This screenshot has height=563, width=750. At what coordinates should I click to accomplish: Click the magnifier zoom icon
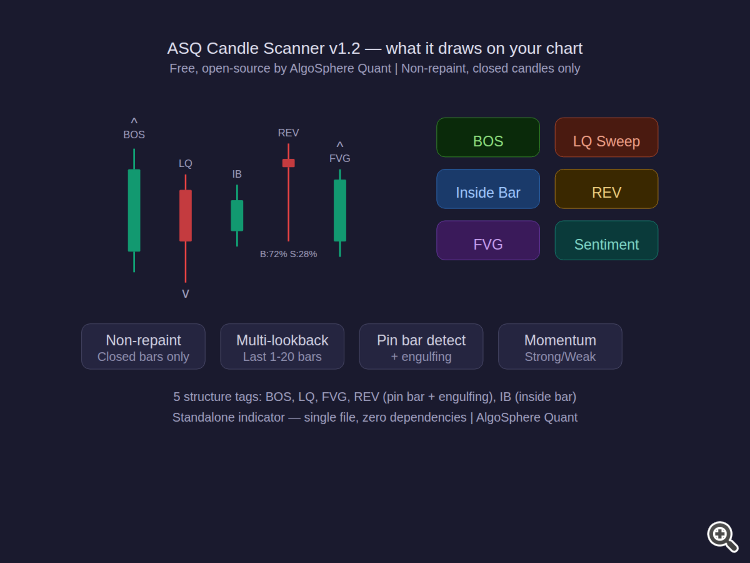click(x=722, y=536)
